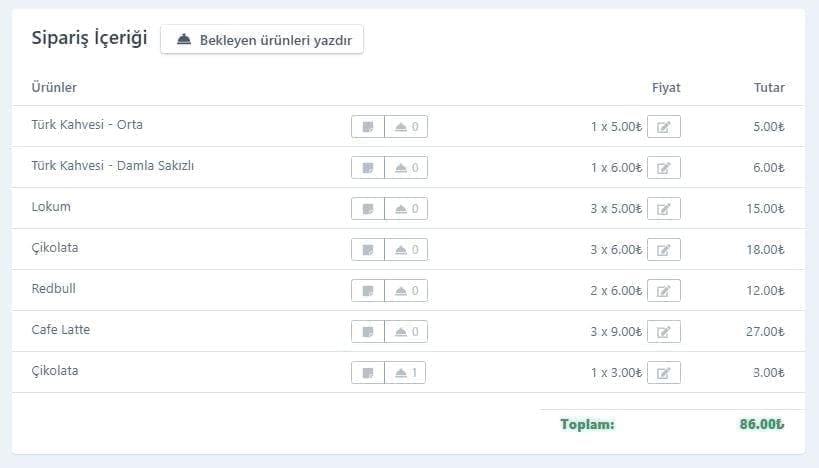819x468 pixels.
Task: Click bell counter for Lokum row
Action: point(406,208)
